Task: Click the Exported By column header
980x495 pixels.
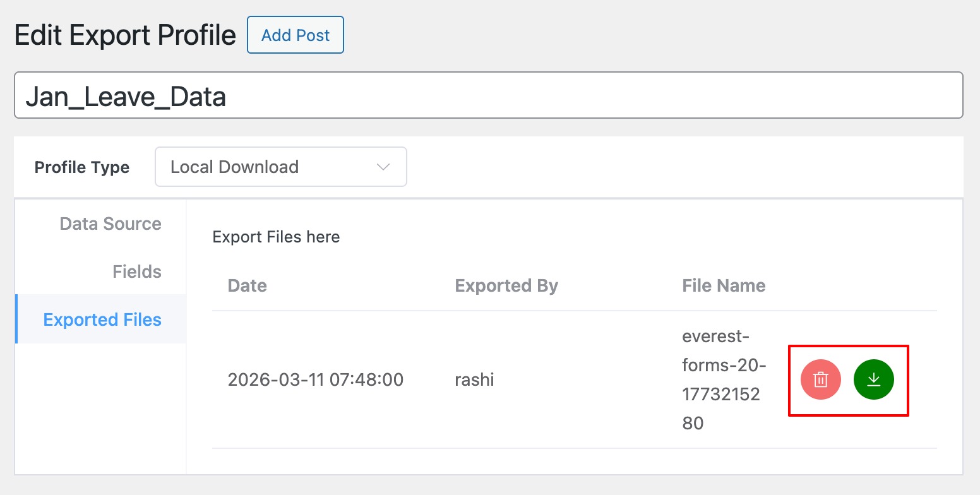Action: pyautogui.click(x=506, y=286)
